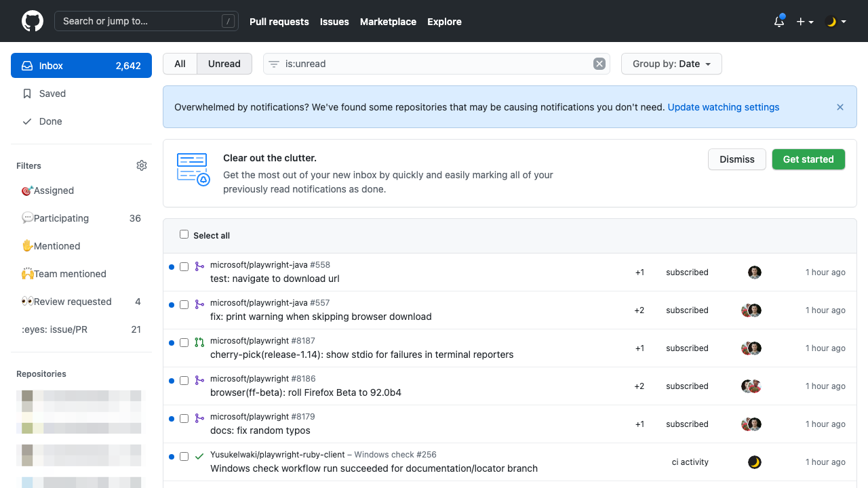Click the pull request icon for playwright #8186
The image size is (868, 488).
tap(199, 381)
